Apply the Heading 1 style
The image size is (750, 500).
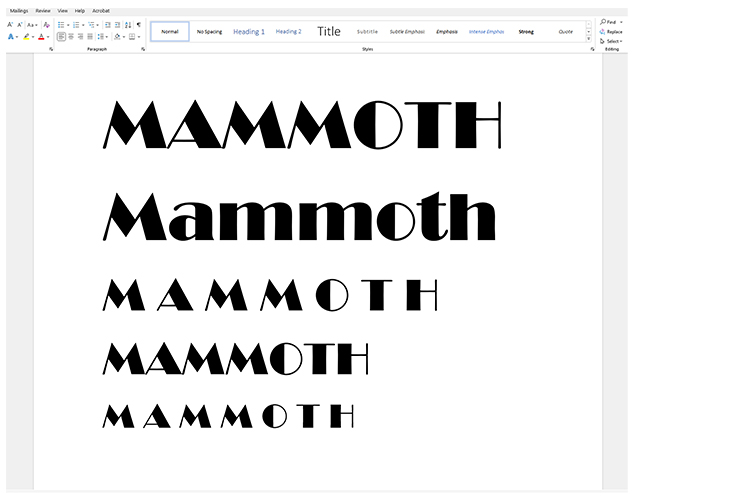pyautogui.click(x=249, y=31)
